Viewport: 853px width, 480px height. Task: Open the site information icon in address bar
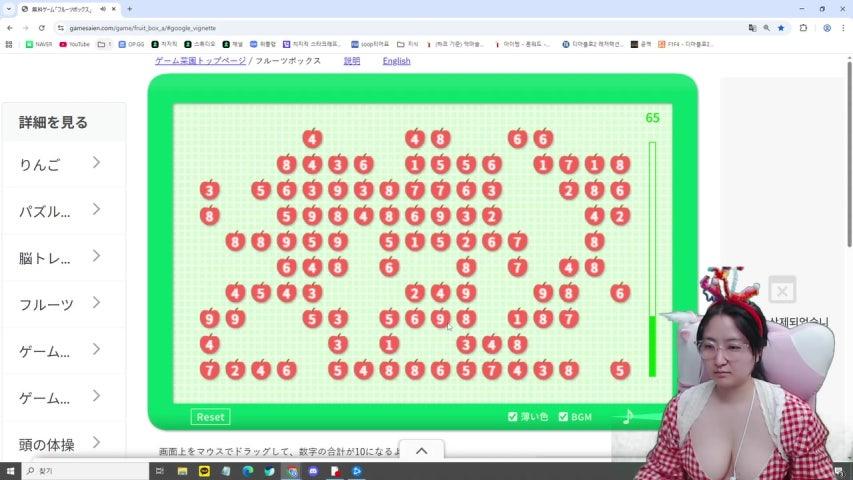[60, 28]
